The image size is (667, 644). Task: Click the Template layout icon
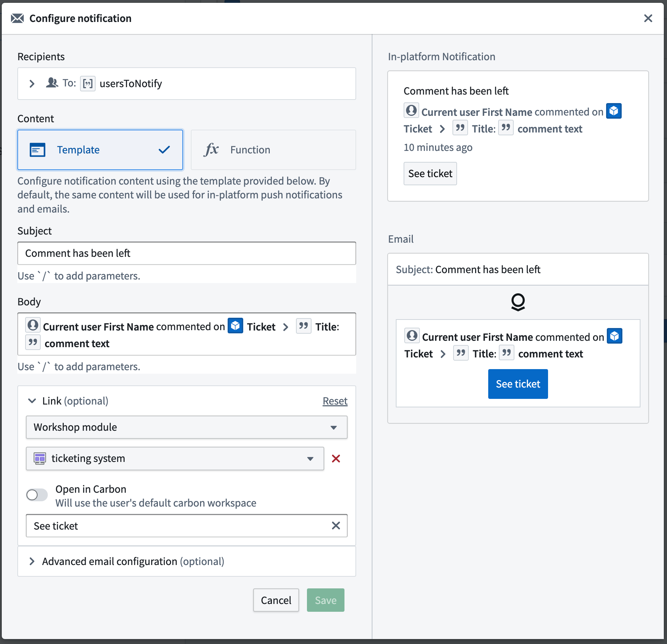pos(38,150)
